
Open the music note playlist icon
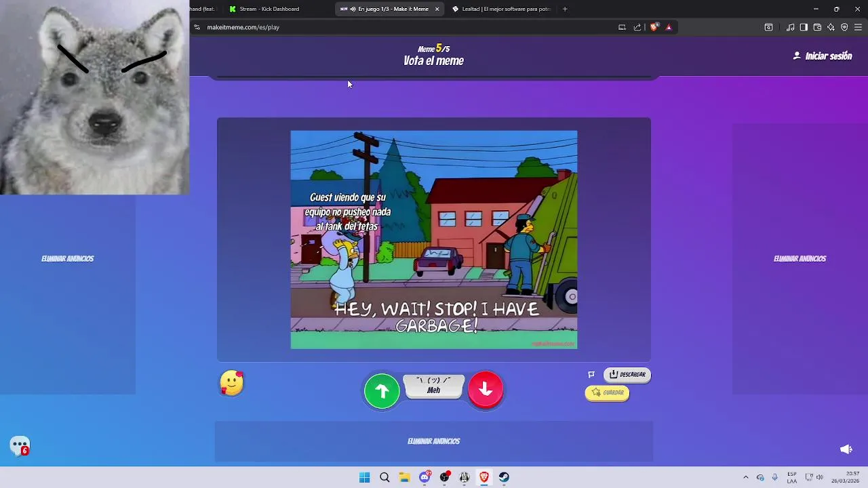pyautogui.click(x=790, y=27)
